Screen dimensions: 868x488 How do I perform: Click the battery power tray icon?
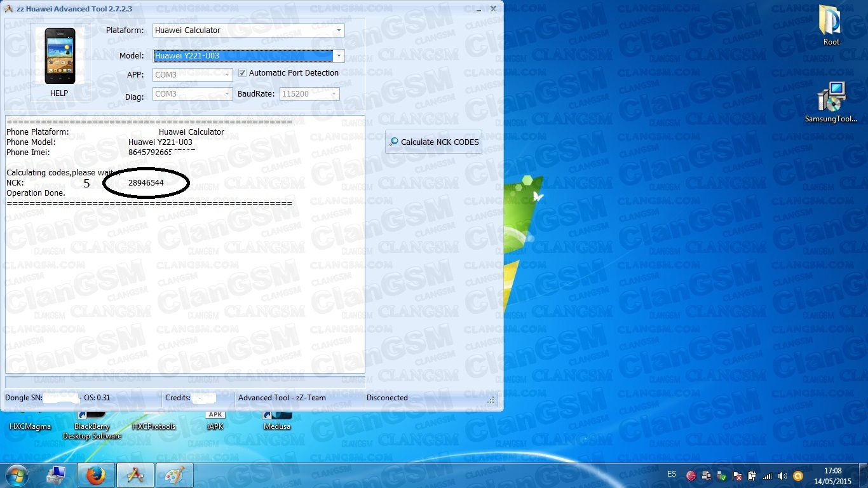(752, 476)
